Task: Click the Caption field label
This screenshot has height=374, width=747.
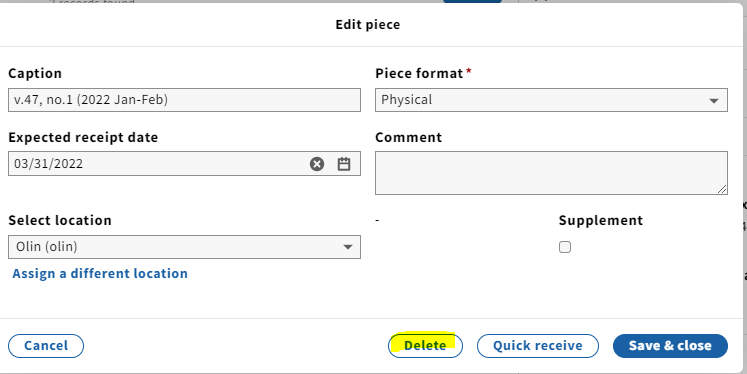Action: click(35, 73)
